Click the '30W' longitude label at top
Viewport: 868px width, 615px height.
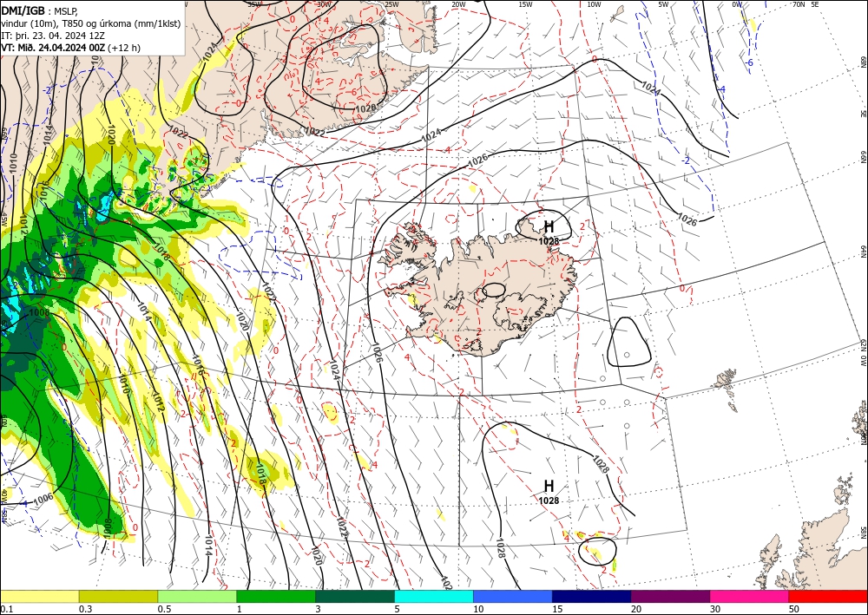pyautogui.click(x=324, y=4)
